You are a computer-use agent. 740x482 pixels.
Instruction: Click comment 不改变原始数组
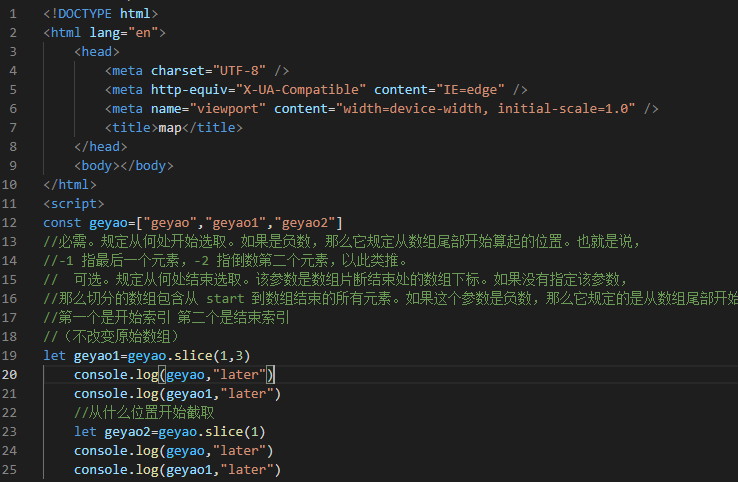coord(112,337)
